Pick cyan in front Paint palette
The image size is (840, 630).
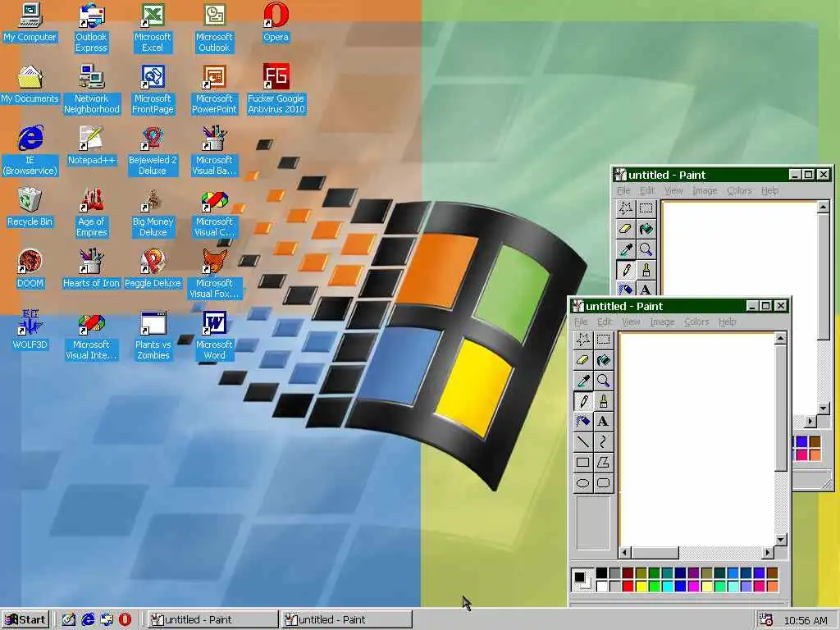click(x=668, y=586)
